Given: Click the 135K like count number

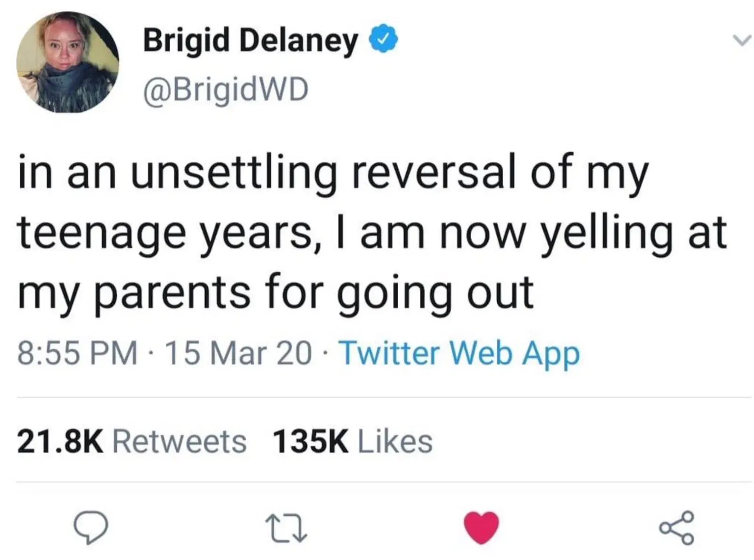Looking at the screenshot, I should pyautogui.click(x=311, y=442).
